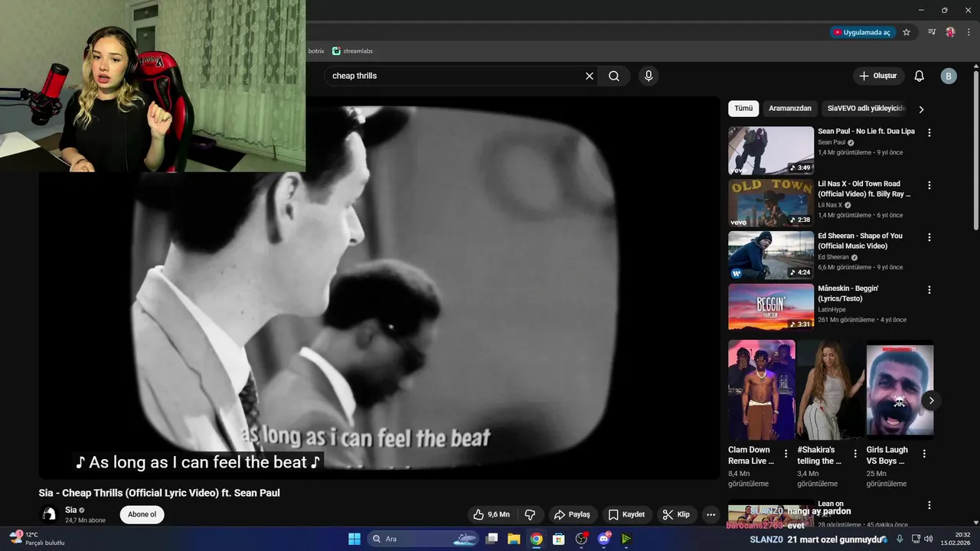Show next Shorts with the arrow button

[931, 400]
